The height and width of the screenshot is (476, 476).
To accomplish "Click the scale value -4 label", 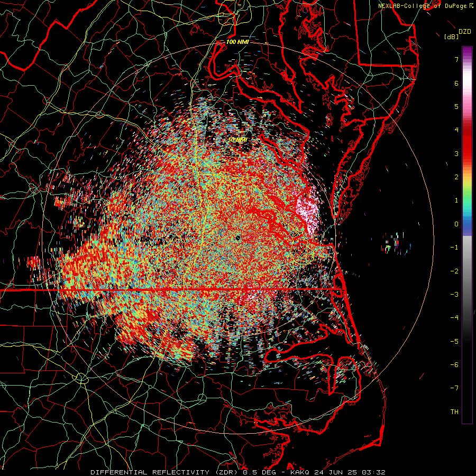I will click(454, 318).
